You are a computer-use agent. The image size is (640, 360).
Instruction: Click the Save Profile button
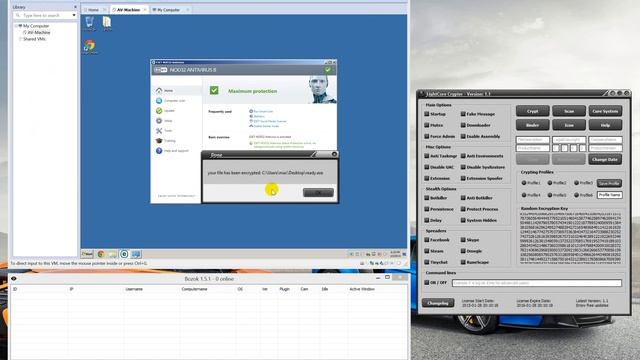click(609, 183)
